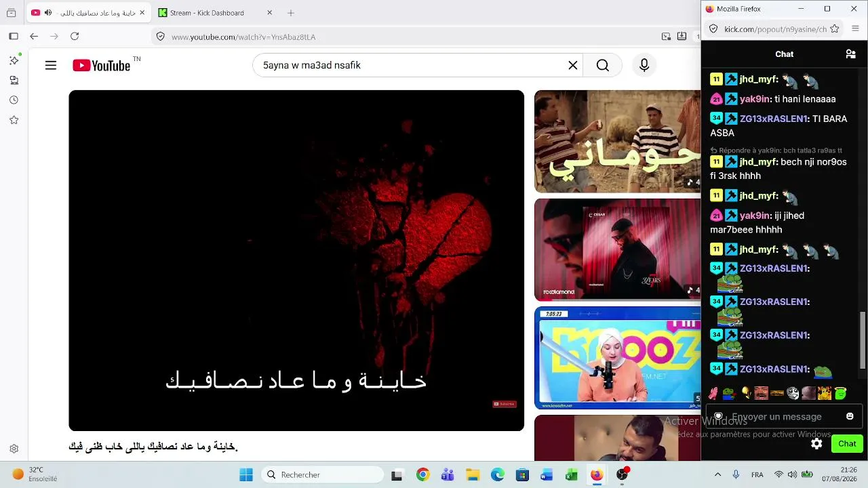
Task: Click the Chat header title in Kick popout
Action: click(x=784, y=54)
